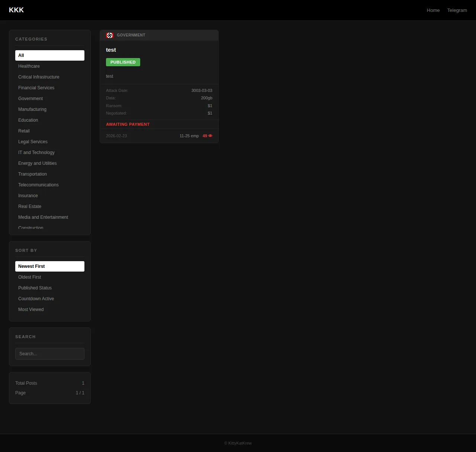This screenshot has height=452, width=476.
Task: Pick the Telecommunications category
Action: (38, 185)
